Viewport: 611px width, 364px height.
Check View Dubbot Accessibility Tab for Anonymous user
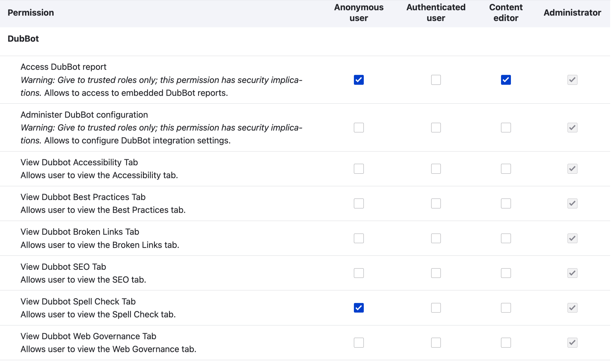pos(359,169)
